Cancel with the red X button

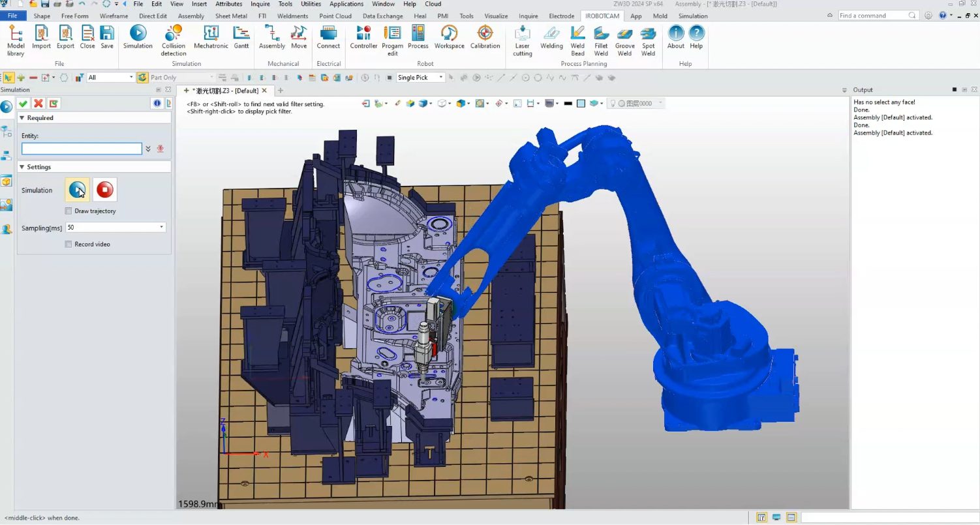(x=38, y=103)
